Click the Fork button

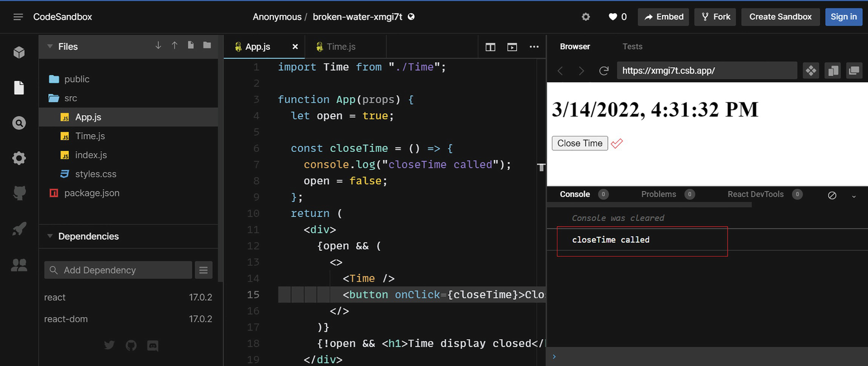pyautogui.click(x=715, y=17)
